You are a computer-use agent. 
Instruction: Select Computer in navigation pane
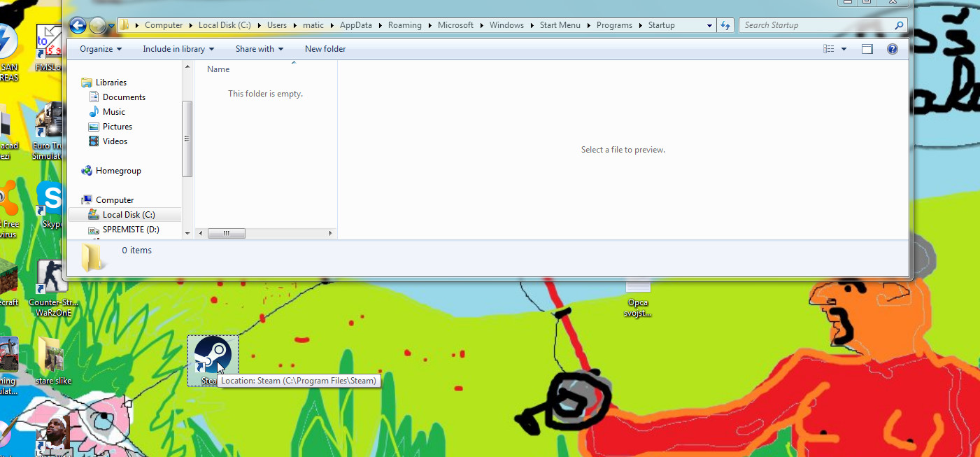pos(115,200)
